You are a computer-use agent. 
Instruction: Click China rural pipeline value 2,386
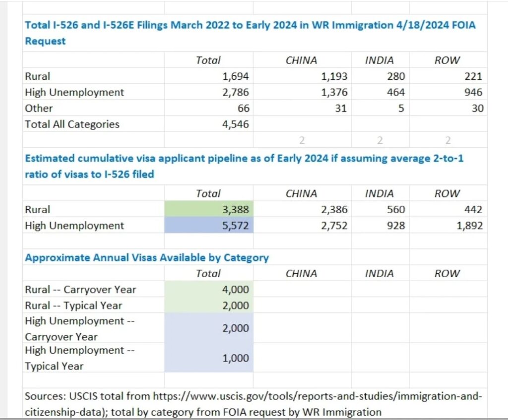[334, 210]
